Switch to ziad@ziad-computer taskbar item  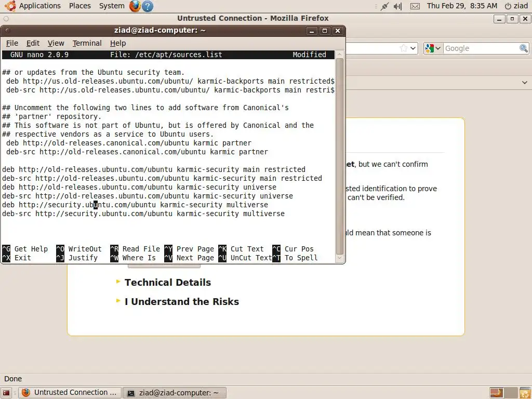[x=175, y=393]
